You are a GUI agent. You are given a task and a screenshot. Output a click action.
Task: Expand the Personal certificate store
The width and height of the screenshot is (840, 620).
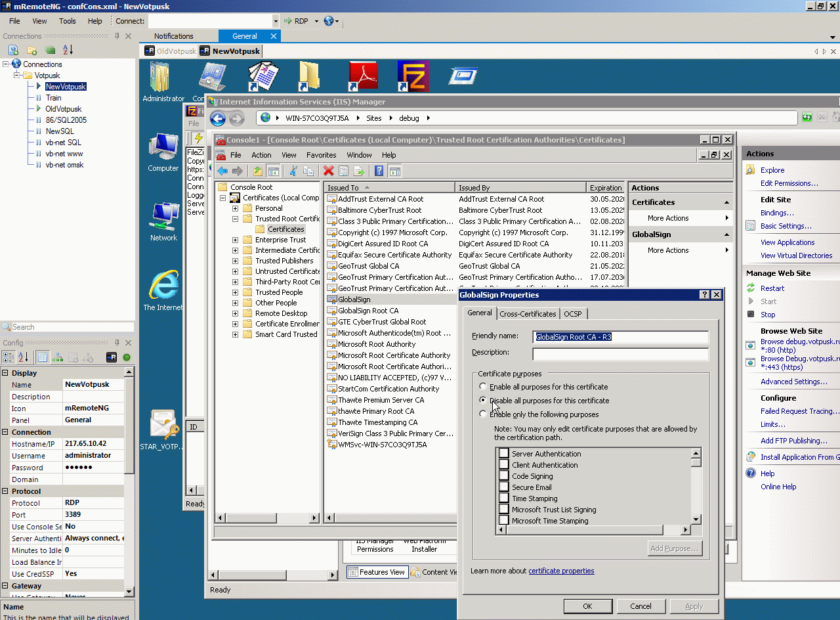236,208
